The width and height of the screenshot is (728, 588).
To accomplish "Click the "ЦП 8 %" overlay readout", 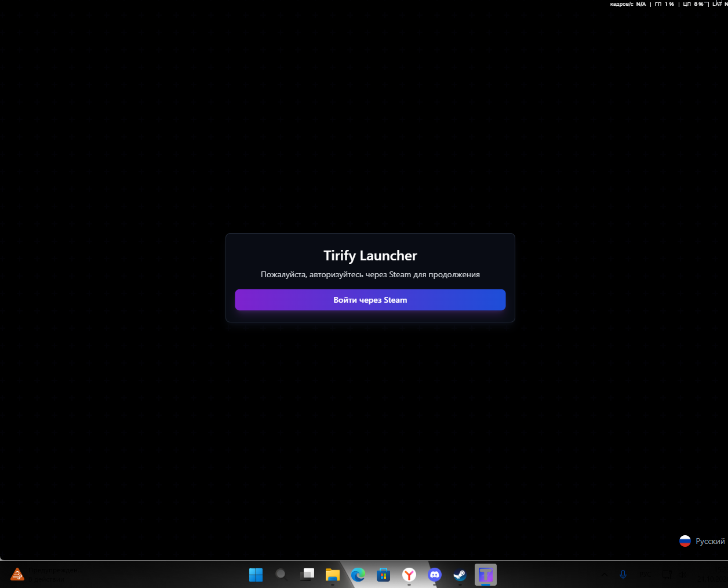I will click(693, 4).
